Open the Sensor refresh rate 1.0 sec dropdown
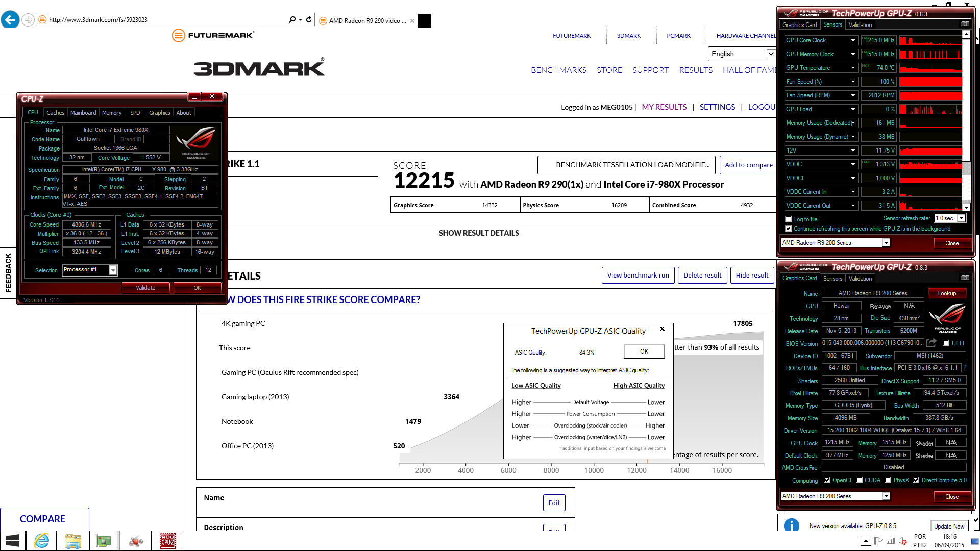Screen dimensions: 980x551 click(x=961, y=218)
